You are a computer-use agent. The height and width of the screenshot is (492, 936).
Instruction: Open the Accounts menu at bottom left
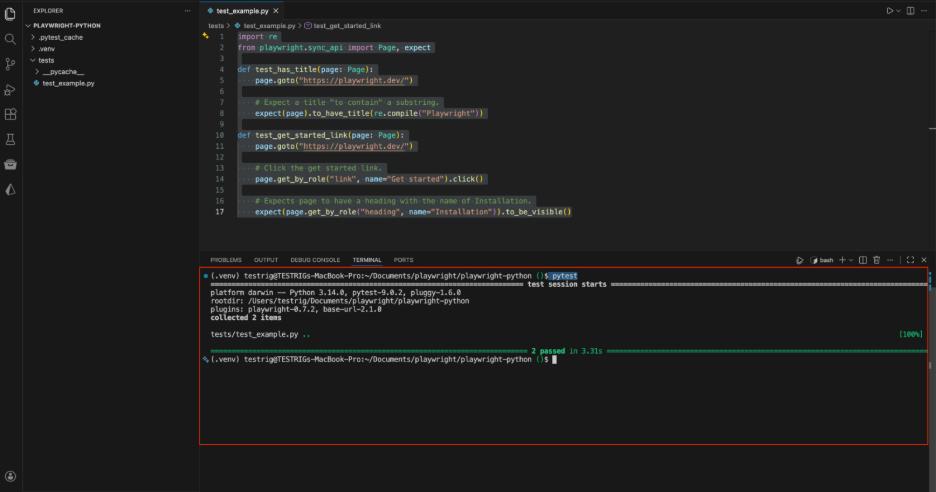(11, 477)
